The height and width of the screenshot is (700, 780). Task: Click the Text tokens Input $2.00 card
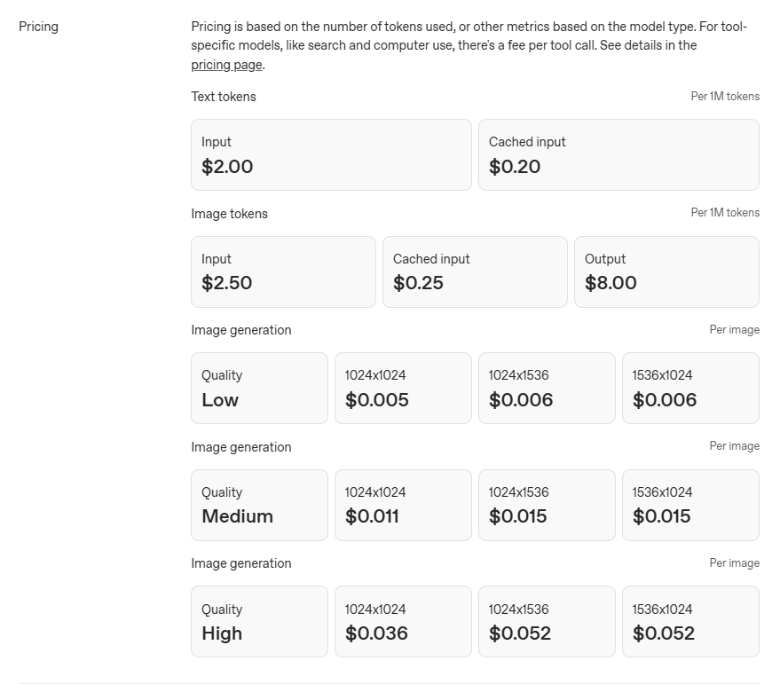tap(331, 154)
